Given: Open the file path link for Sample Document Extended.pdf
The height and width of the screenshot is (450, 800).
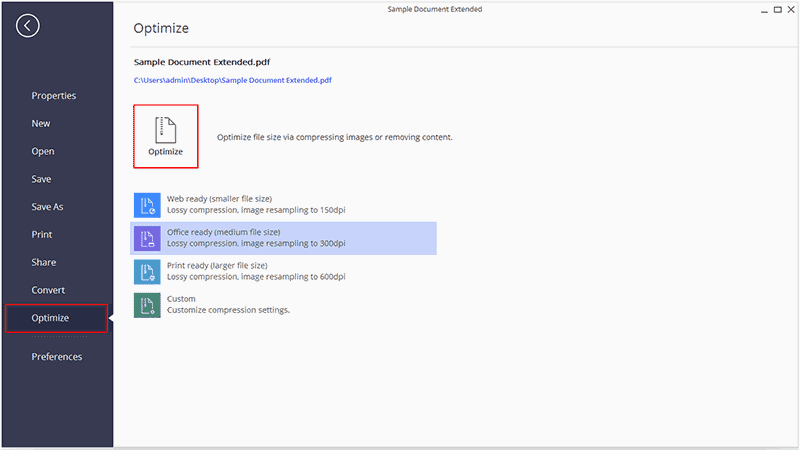Looking at the screenshot, I should (x=233, y=80).
